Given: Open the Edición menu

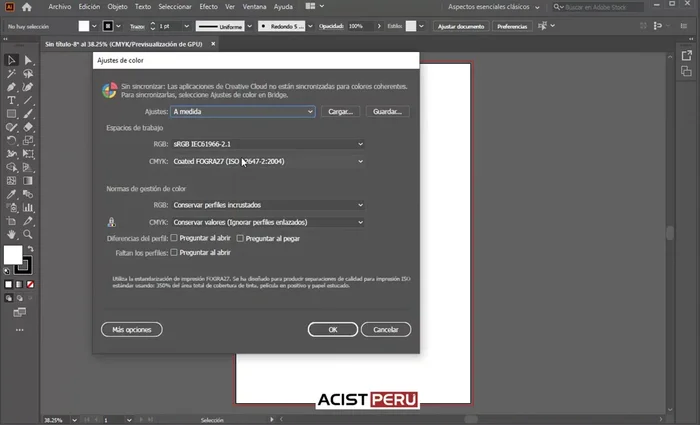Looking at the screenshot, I should [x=89, y=7].
